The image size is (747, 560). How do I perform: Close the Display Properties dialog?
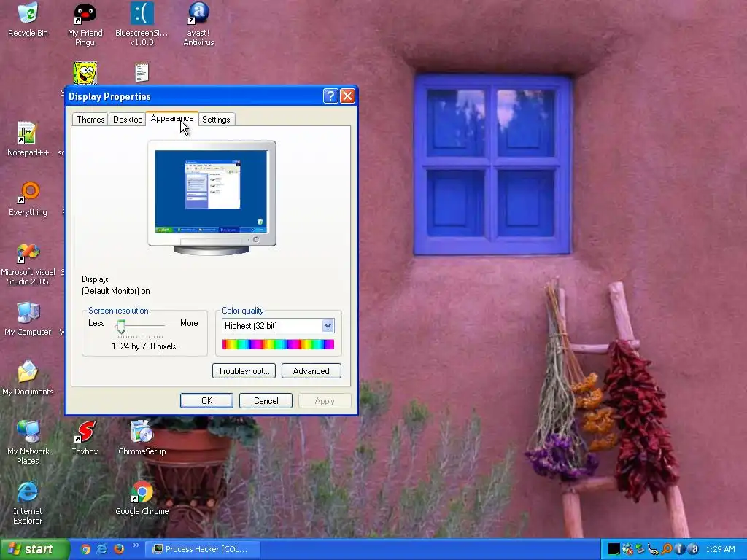coord(347,96)
